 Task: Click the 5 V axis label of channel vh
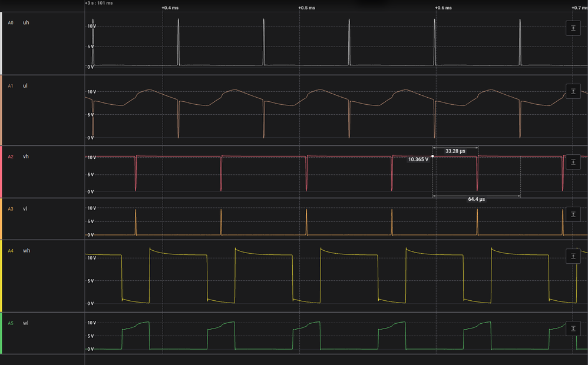(90, 175)
